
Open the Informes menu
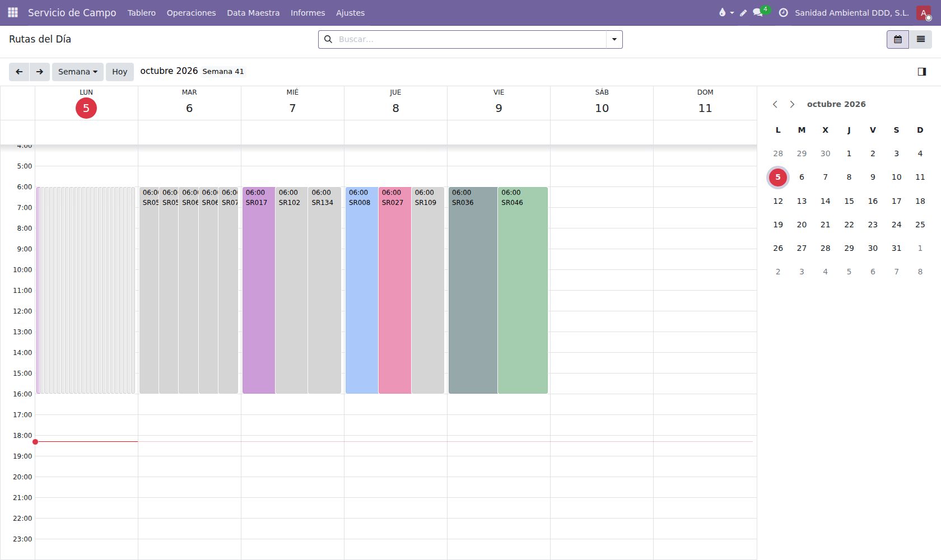[x=308, y=12]
